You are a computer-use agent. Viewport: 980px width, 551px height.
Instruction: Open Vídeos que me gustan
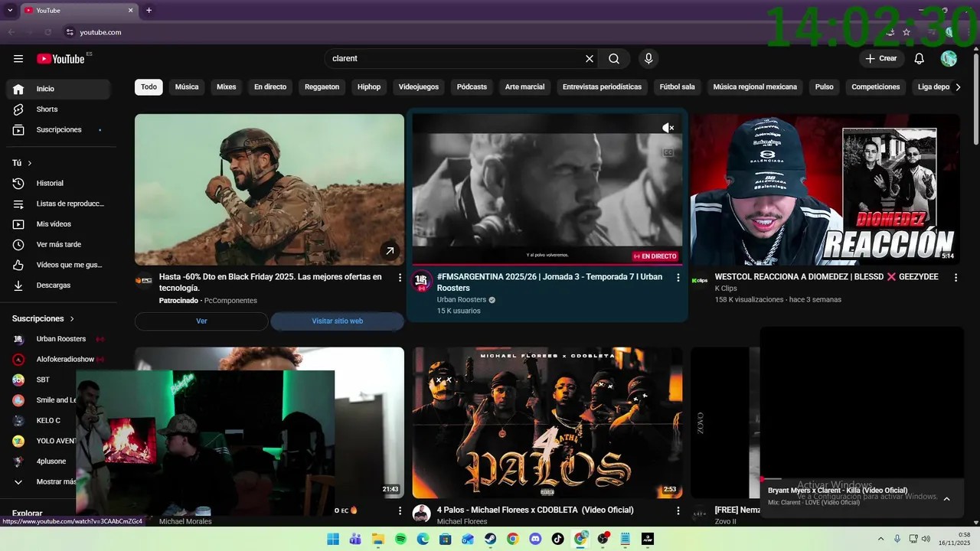[x=58, y=265]
